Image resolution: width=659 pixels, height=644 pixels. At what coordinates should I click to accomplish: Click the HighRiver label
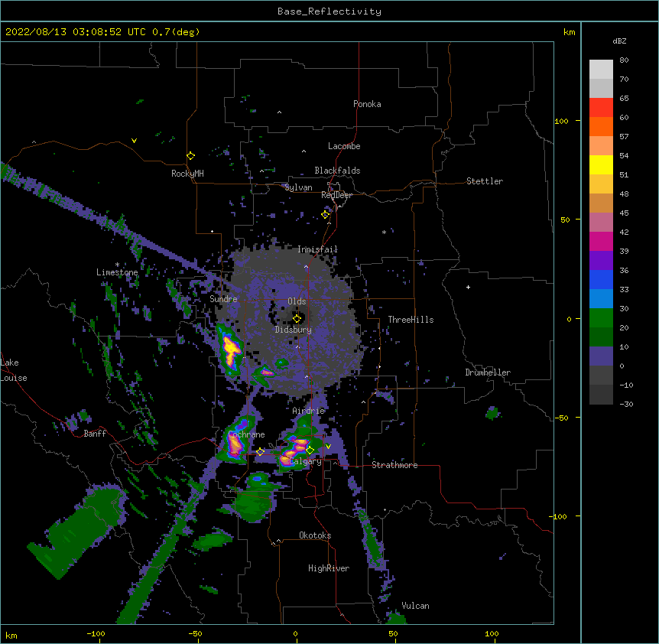[x=329, y=568]
